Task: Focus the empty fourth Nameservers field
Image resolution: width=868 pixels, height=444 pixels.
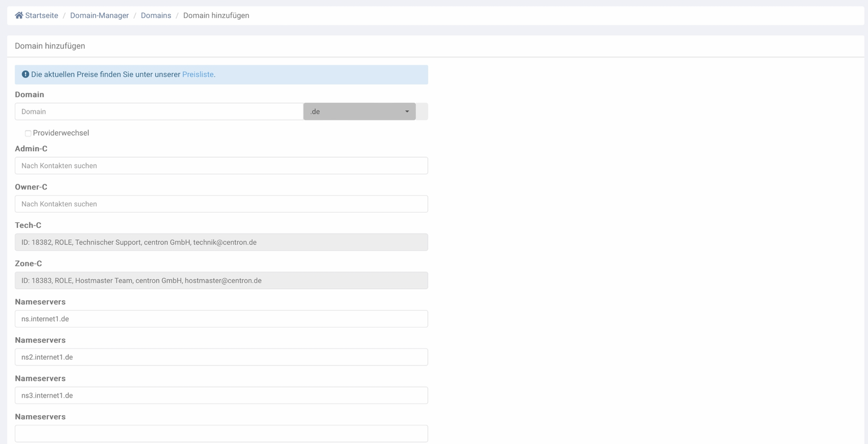Action: [221, 434]
